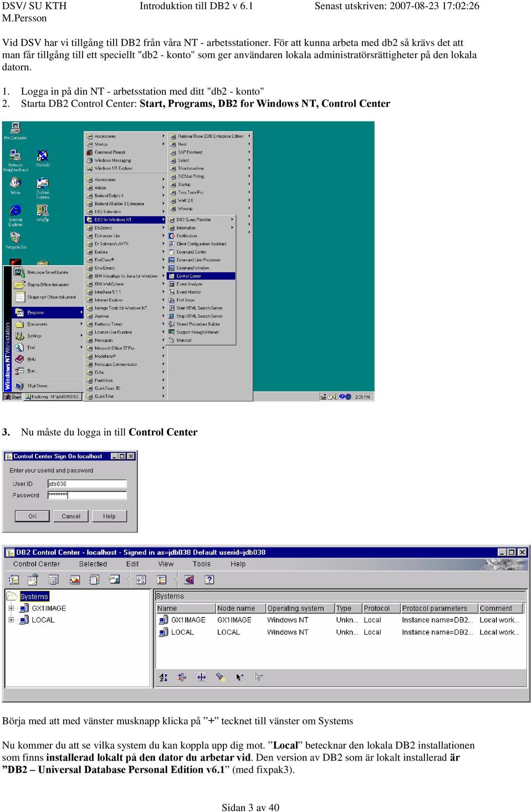Choose Run in the Start menu
This screenshot has width=532, height=812.
pos(48,371)
